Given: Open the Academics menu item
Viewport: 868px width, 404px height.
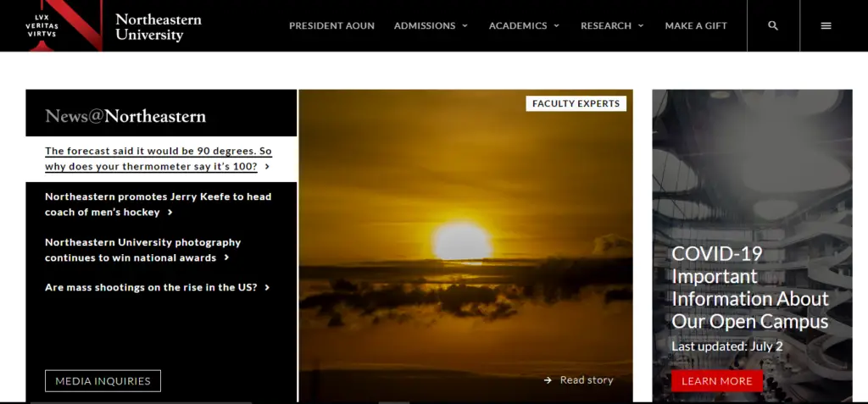Looking at the screenshot, I should pyautogui.click(x=518, y=25).
